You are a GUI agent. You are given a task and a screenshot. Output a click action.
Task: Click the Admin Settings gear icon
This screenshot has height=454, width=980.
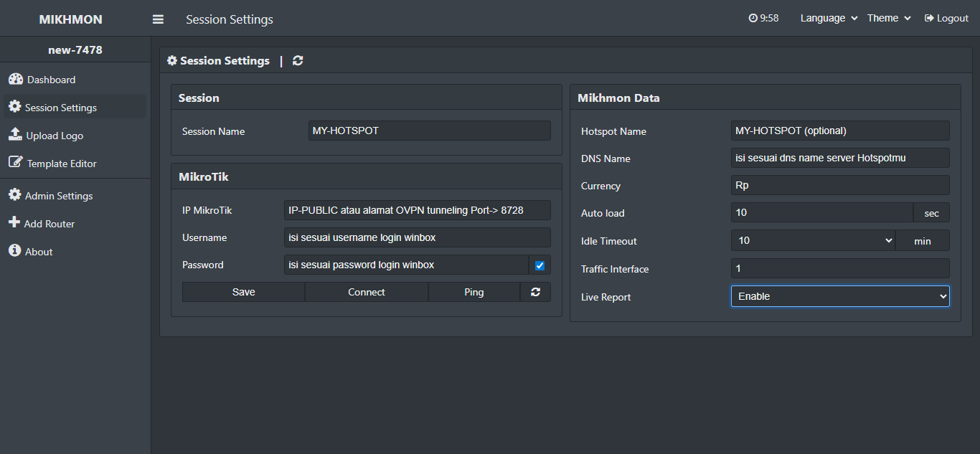point(14,195)
